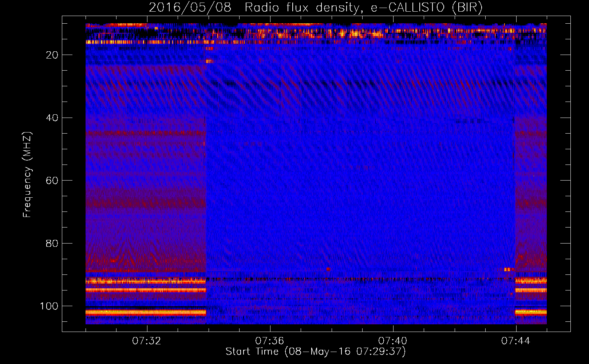Screen dimensions: 589x364
Task: Click the '07:32' time tick label
Action: (147, 341)
